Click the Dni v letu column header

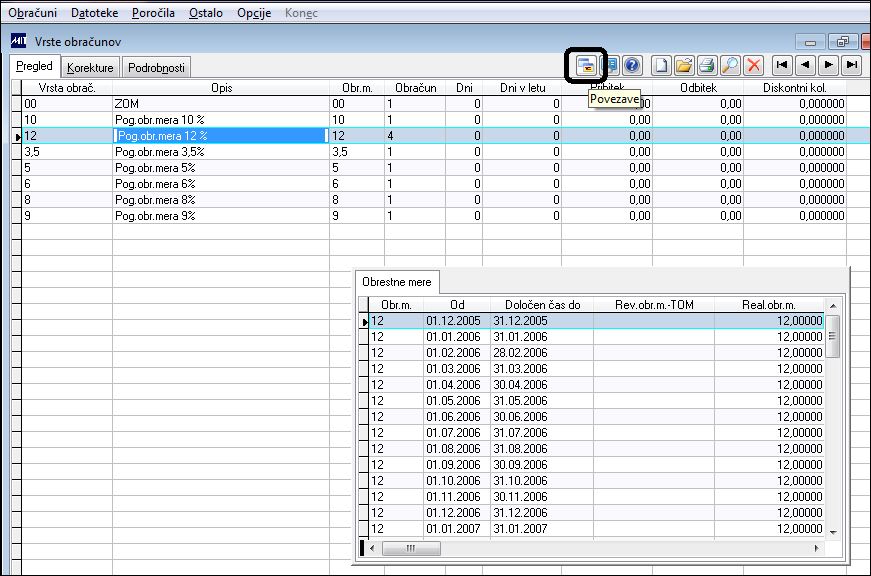tap(522, 88)
